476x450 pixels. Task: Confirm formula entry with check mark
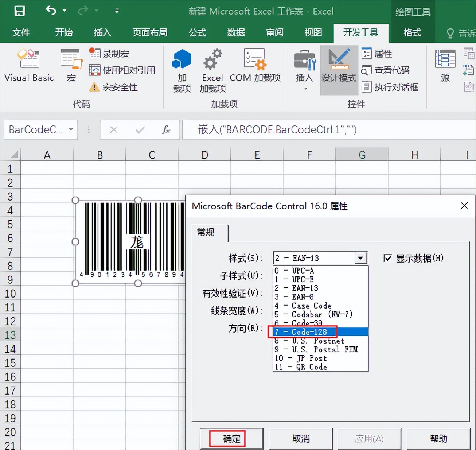pyautogui.click(x=140, y=129)
